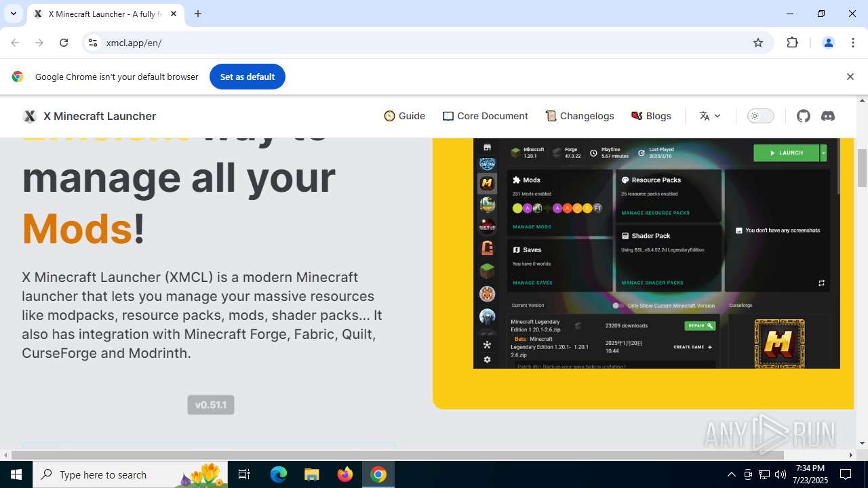This screenshot has height=488, width=868.
Task: Launch Microsoft Edge from taskbar
Action: coord(279,474)
